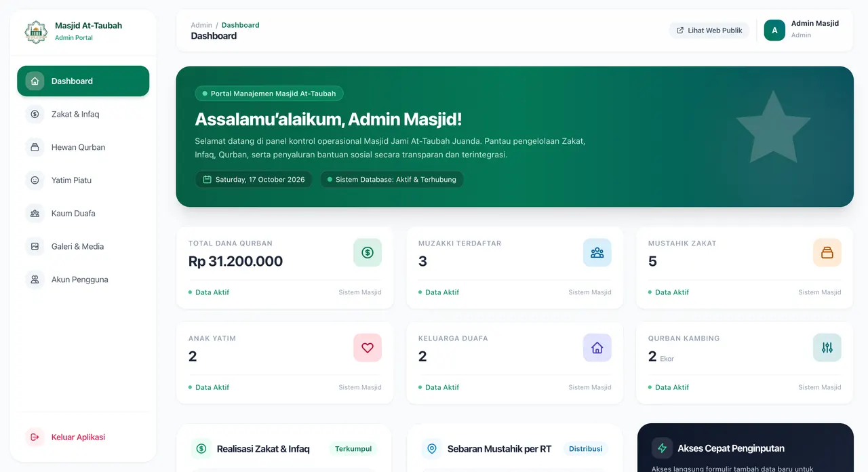Click the Dashboard icon in the sidebar
The image size is (868, 472).
[35, 81]
